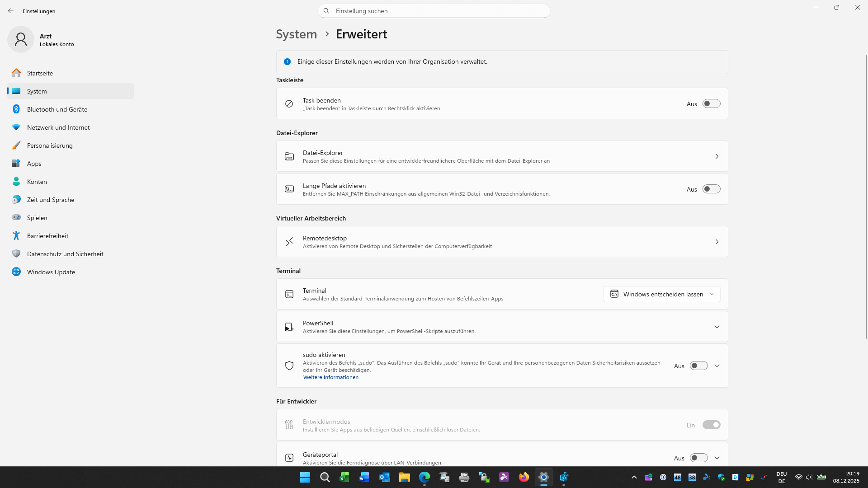
Task: Click the PowerShell icon in Terminal section
Action: 289,326
